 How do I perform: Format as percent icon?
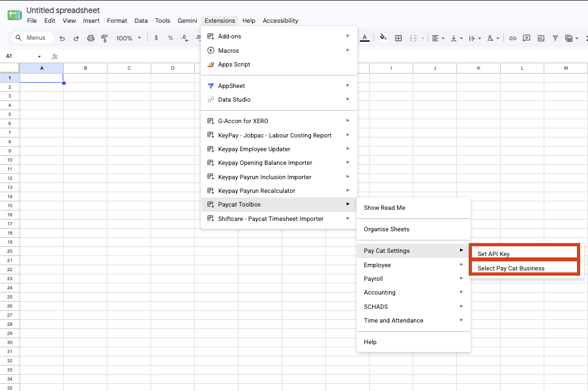click(170, 38)
